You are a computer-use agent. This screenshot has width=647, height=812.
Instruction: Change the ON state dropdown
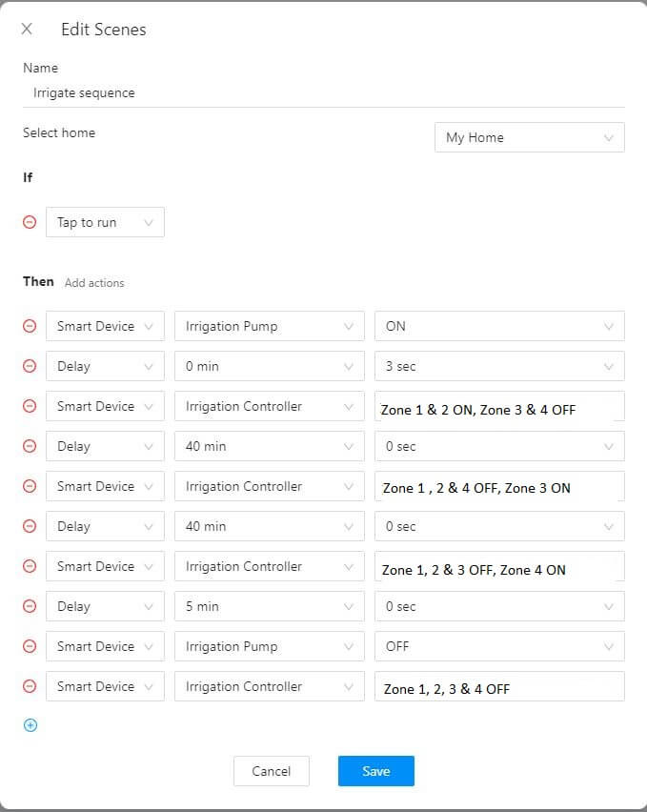pos(499,326)
